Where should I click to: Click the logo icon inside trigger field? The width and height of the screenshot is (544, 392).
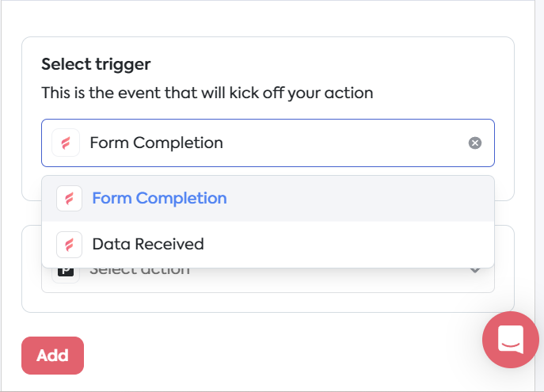66,143
